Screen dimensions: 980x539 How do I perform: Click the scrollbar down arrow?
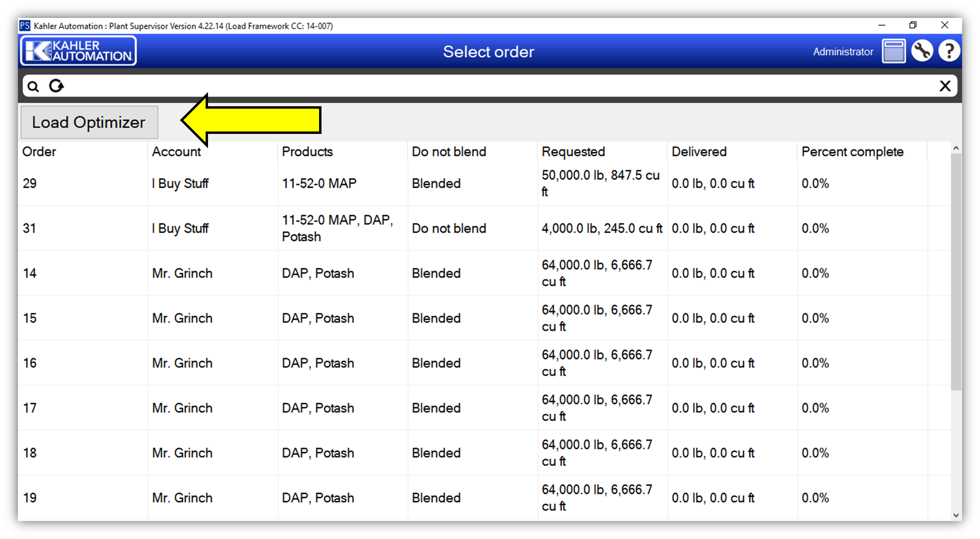(x=956, y=515)
